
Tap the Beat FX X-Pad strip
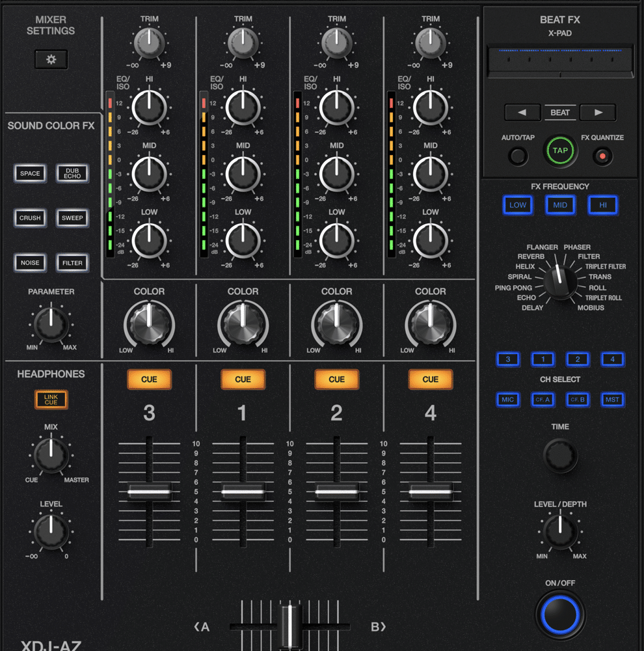pos(560,57)
